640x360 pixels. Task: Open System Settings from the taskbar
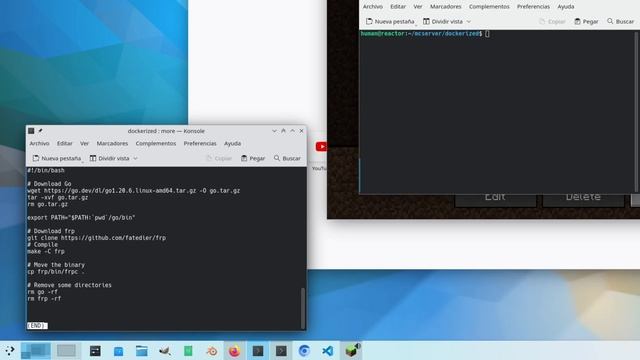[95, 351]
